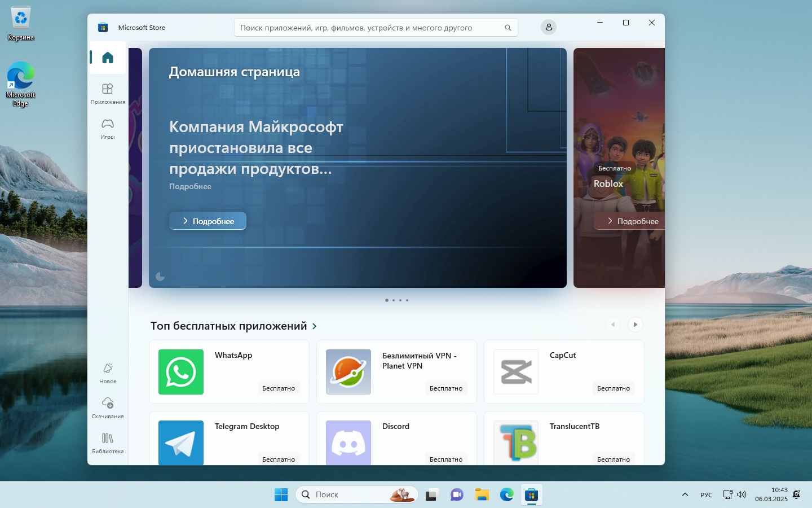This screenshot has height=508, width=812.
Task: Click the Telegram Desktop app name
Action: coord(247,426)
